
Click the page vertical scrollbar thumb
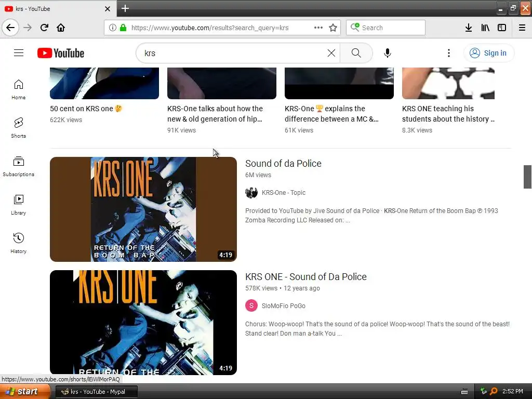click(x=527, y=177)
